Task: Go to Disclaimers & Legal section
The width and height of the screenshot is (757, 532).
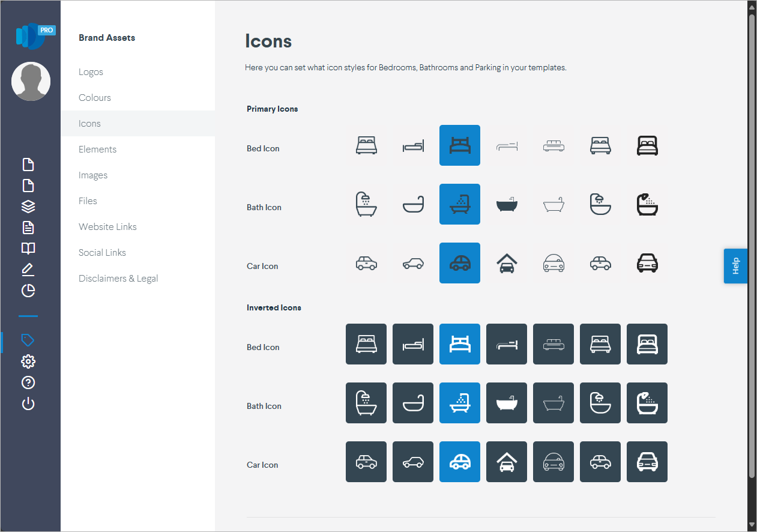Action: (118, 279)
